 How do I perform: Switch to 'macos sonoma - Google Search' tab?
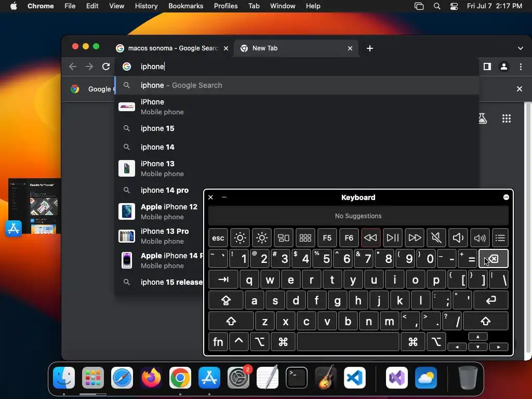172,48
